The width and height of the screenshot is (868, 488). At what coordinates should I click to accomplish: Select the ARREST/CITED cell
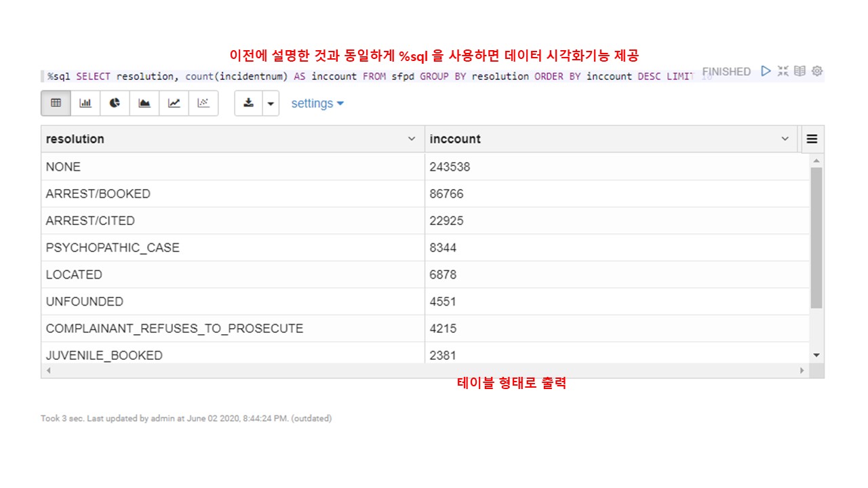(233, 220)
